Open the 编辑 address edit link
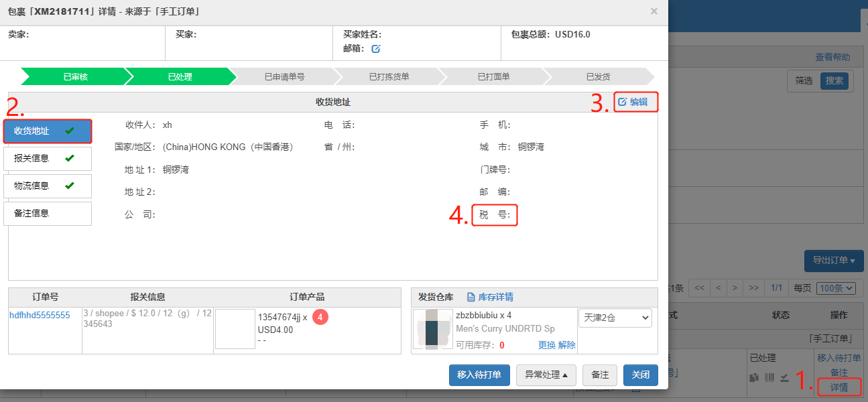 click(633, 102)
